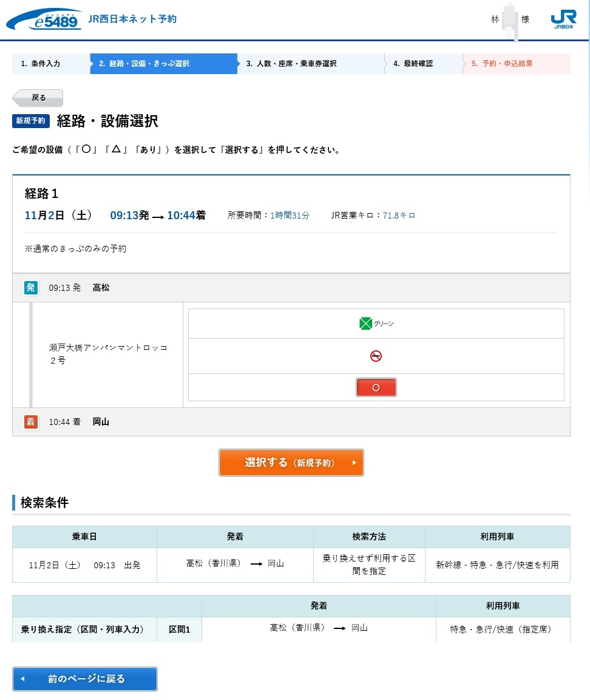Click JR西日本ネット予約 title text
The width and height of the screenshot is (590, 700).
click(x=132, y=19)
